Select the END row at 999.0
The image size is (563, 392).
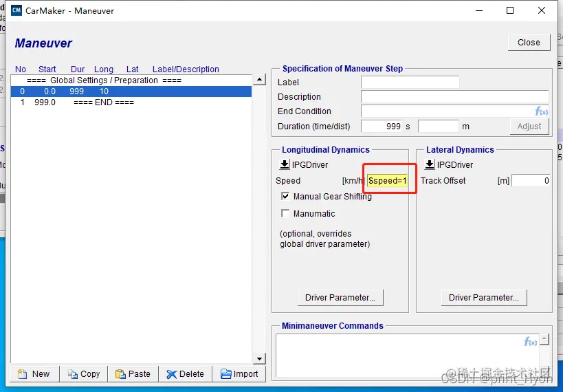[131, 102]
